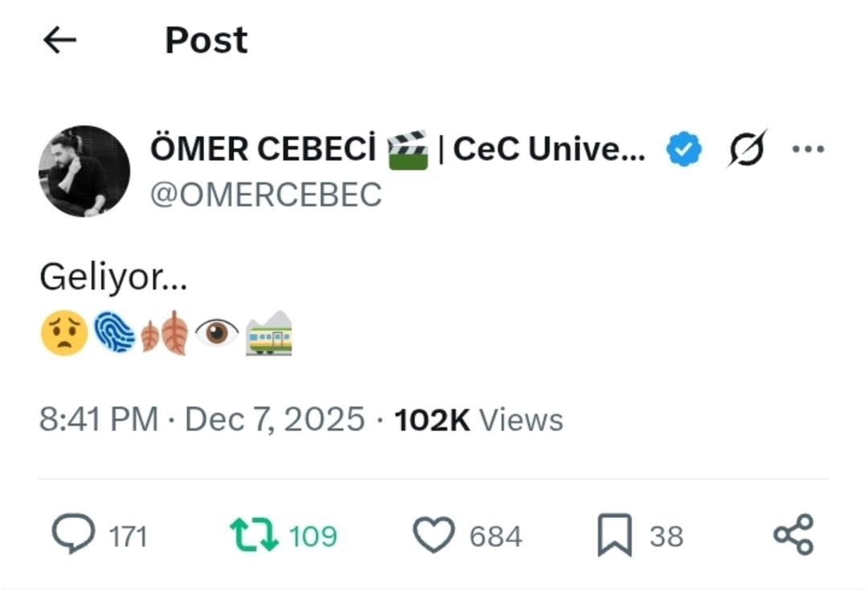Viewport: 868px width, 590px height.
Task: Click the Dec 7, 2025 date
Action: [x=275, y=420]
